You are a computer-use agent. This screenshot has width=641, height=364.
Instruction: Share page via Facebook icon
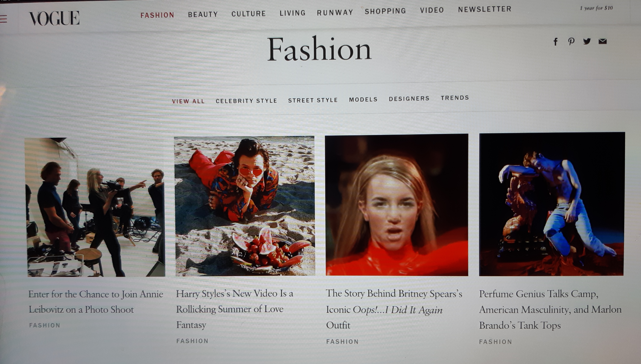[555, 41]
